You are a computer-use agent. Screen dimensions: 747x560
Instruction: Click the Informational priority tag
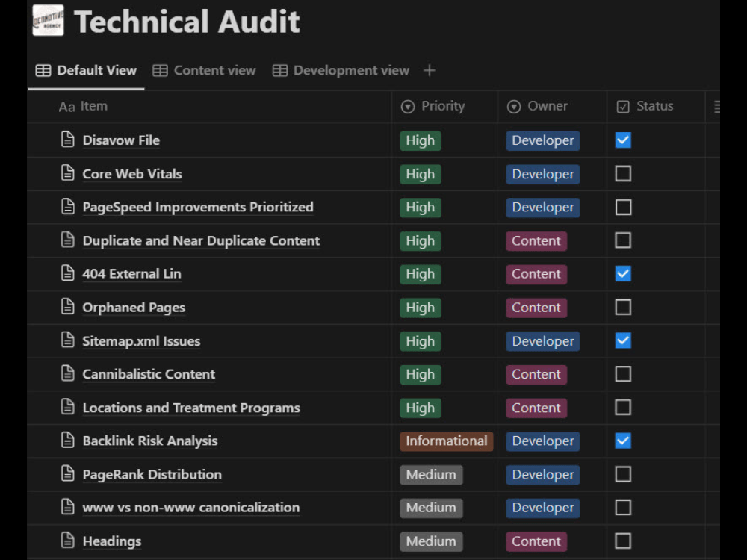point(447,441)
